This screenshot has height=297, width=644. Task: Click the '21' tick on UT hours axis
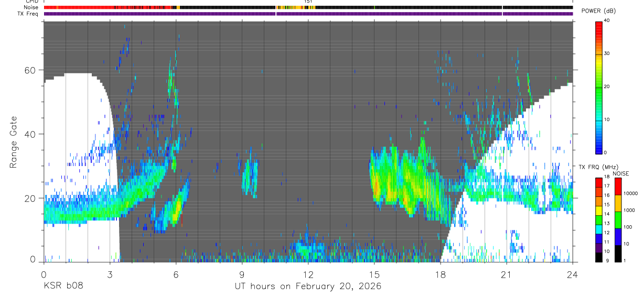[507, 274]
